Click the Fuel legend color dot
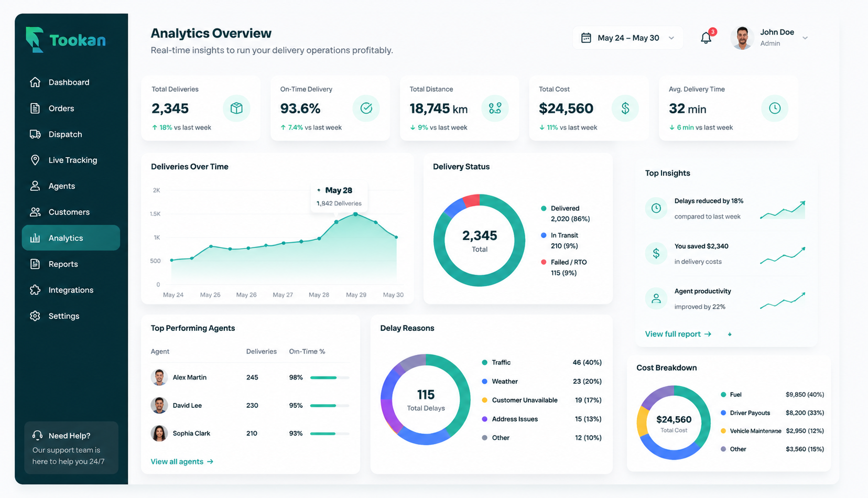This screenshot has width=868, height=498. click(723, 395)
